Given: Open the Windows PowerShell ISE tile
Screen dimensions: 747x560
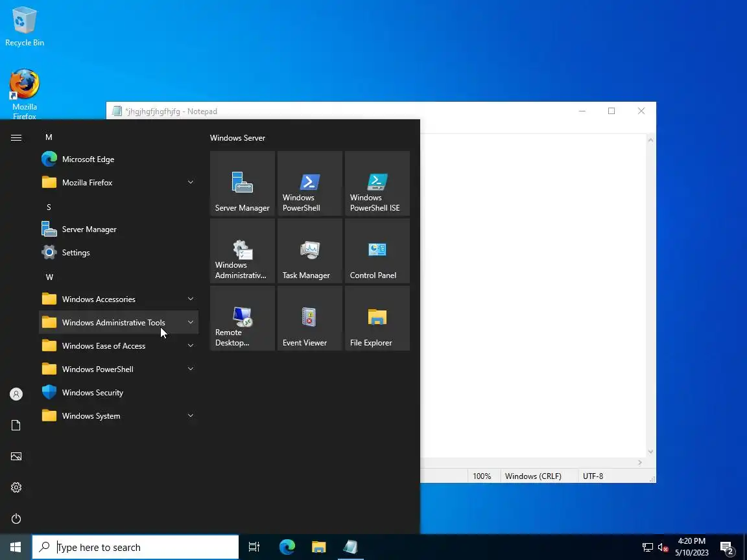Looking at the screenshot, I should pos(377,183).
